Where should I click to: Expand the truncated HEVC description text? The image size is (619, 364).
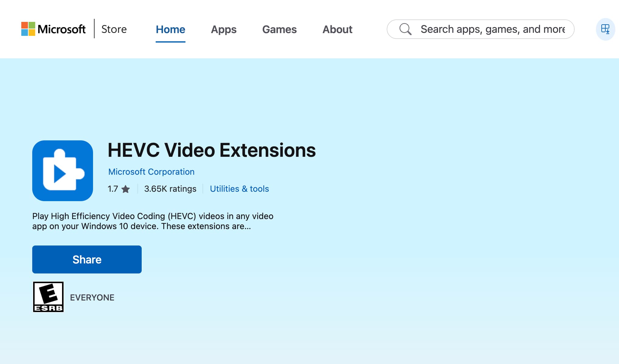click(153, 221)
